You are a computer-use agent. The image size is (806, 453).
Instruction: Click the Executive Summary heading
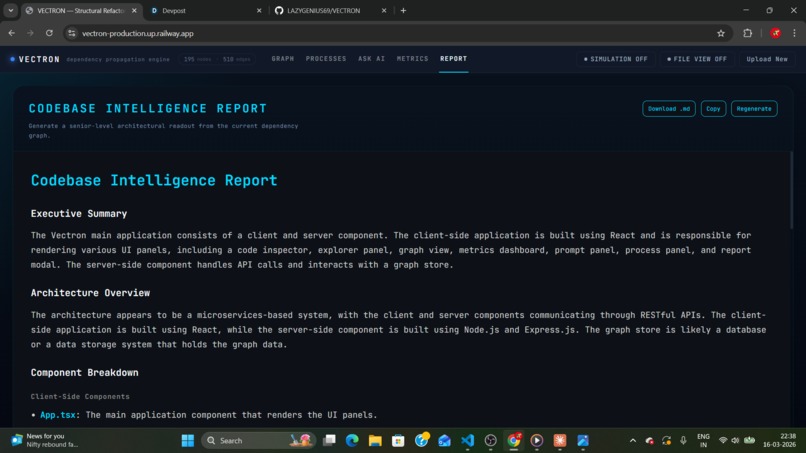tap(79, 214)
